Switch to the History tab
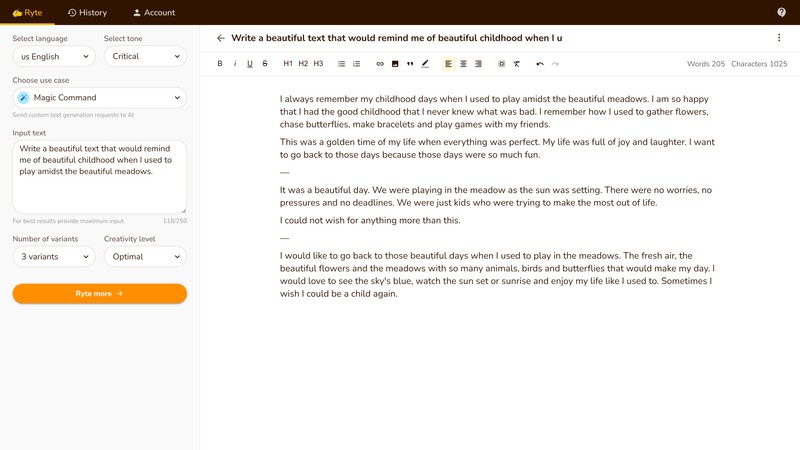This screenshot has height=450, width=800. pos(87,12)
